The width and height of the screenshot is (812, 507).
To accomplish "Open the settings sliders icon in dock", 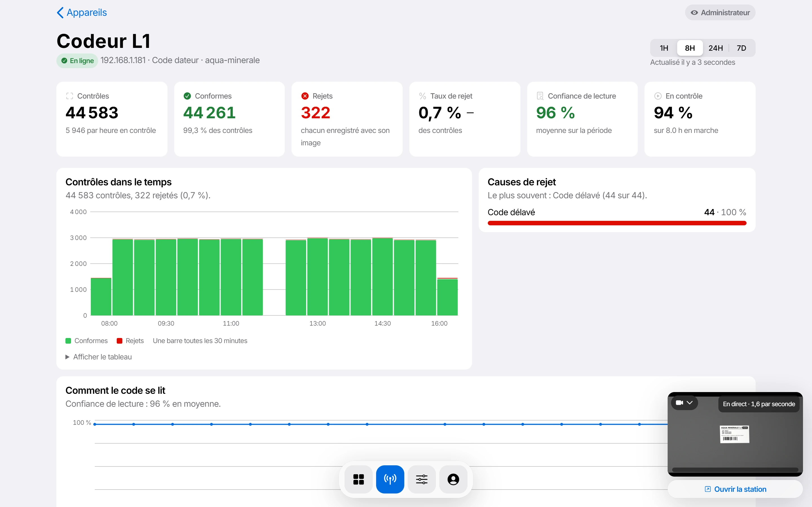I will (422, 479).
